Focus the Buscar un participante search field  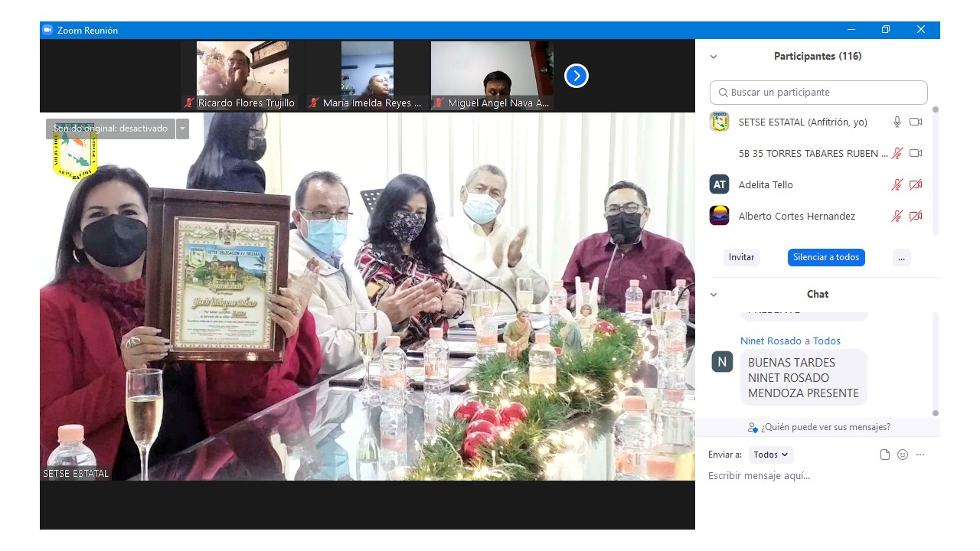point(818,93)
